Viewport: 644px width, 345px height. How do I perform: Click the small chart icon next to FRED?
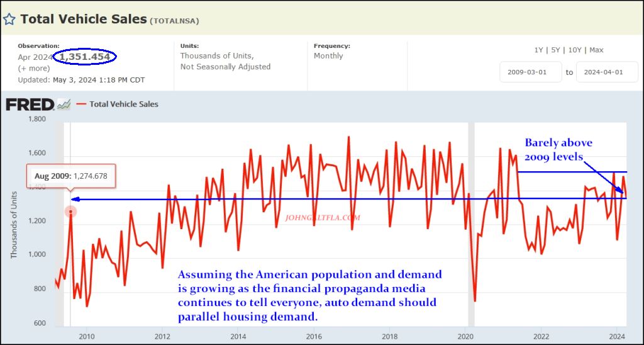point(63,105)
